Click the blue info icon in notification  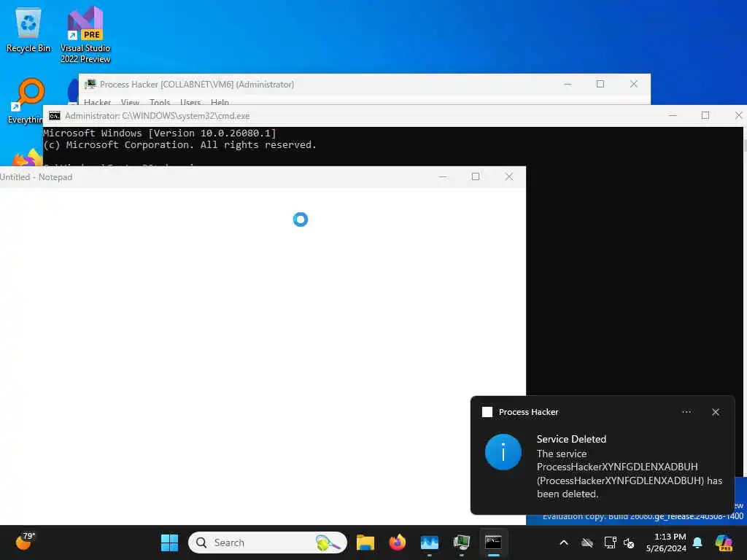coord(503,452)
